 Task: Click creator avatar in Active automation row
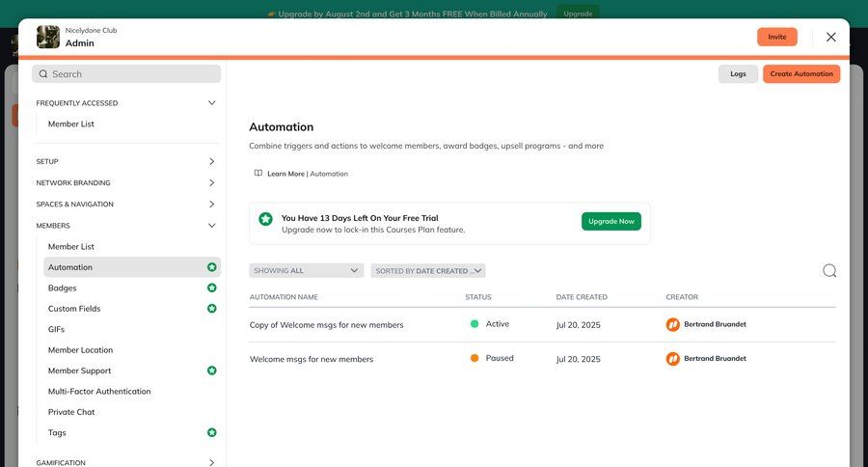[672, 324]
